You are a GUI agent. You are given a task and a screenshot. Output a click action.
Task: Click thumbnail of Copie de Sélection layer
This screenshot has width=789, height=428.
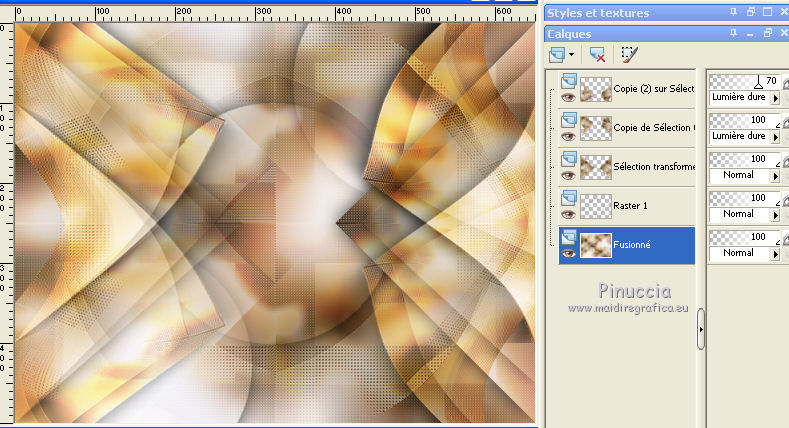[x=596, y=128]
